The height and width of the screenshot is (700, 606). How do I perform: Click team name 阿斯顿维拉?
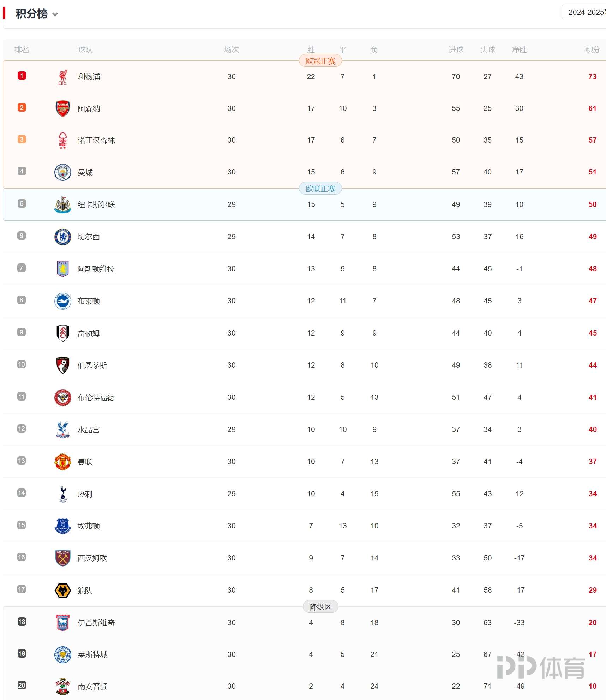pos(96,269)
